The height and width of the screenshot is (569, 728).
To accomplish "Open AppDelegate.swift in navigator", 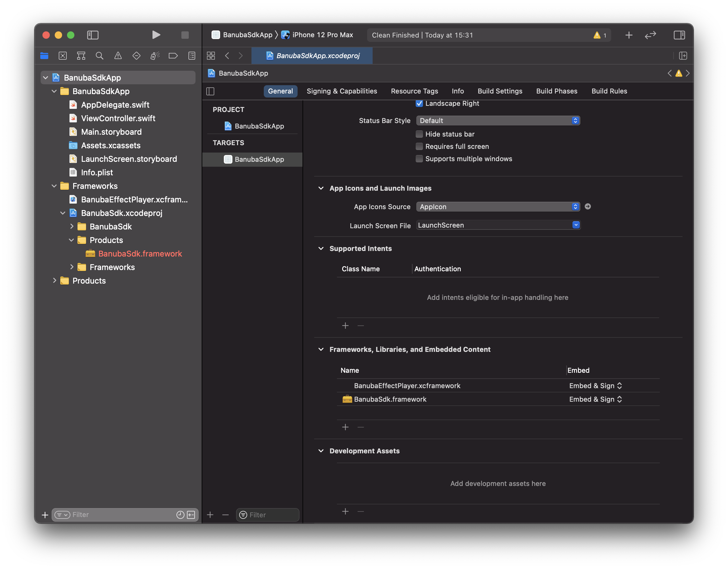I will (x=115, y=105).
